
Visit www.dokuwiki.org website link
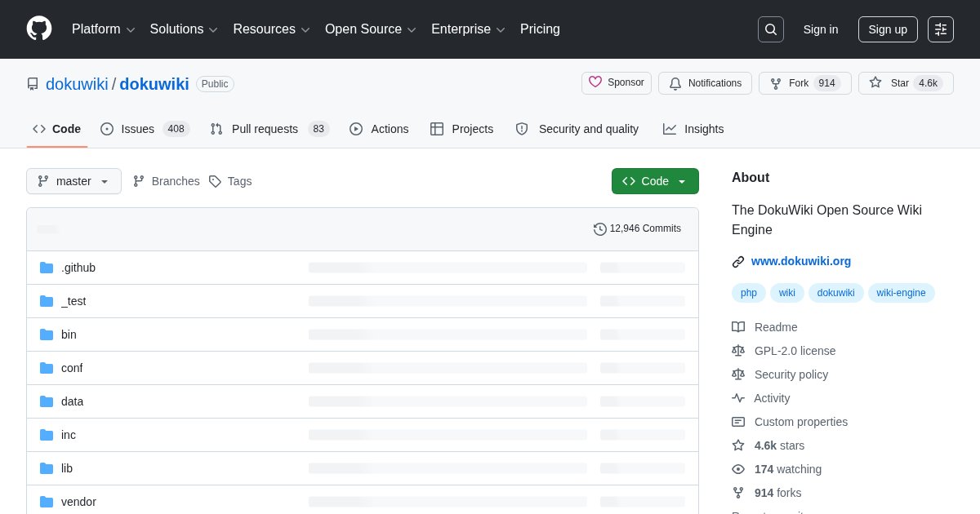click(x=801, y=261)
